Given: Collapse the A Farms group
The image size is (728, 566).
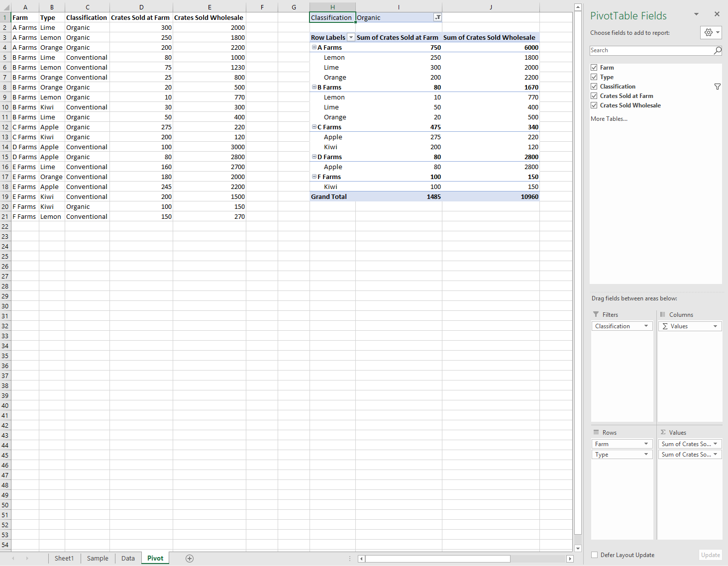Looking at the screenshot, I should pyautogui.click(x=313, y=47).
